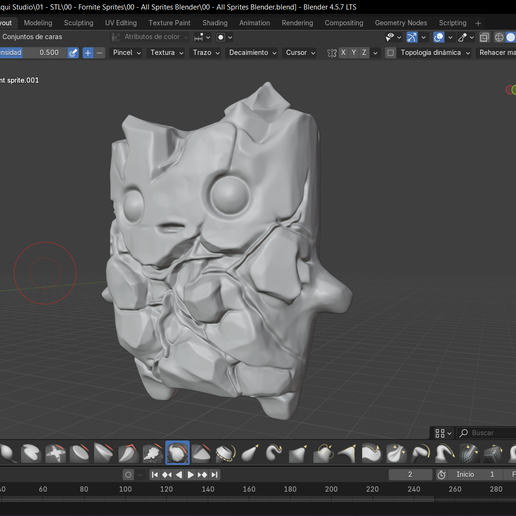
Task: Switch to wireframe viewport shading
Action: click(x=499, y=37)
